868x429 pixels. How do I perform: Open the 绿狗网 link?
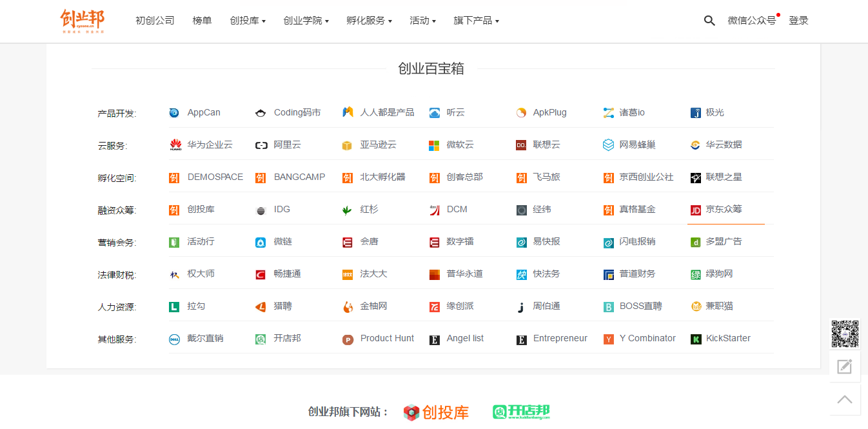719,274
